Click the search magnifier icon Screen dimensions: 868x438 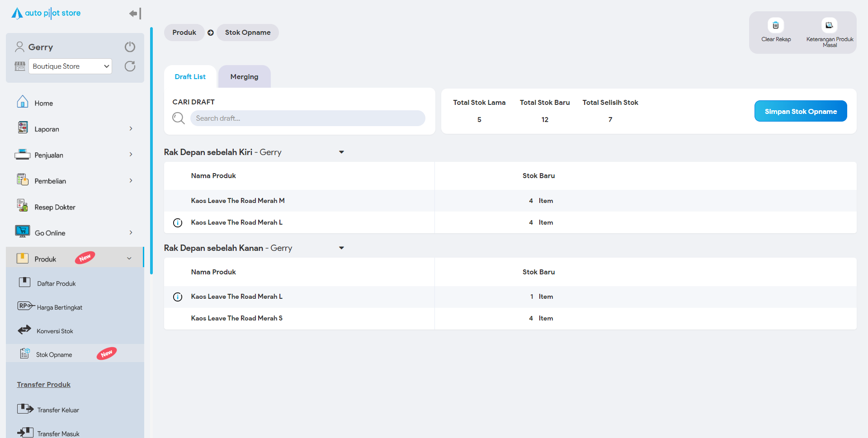click(179, 118)
